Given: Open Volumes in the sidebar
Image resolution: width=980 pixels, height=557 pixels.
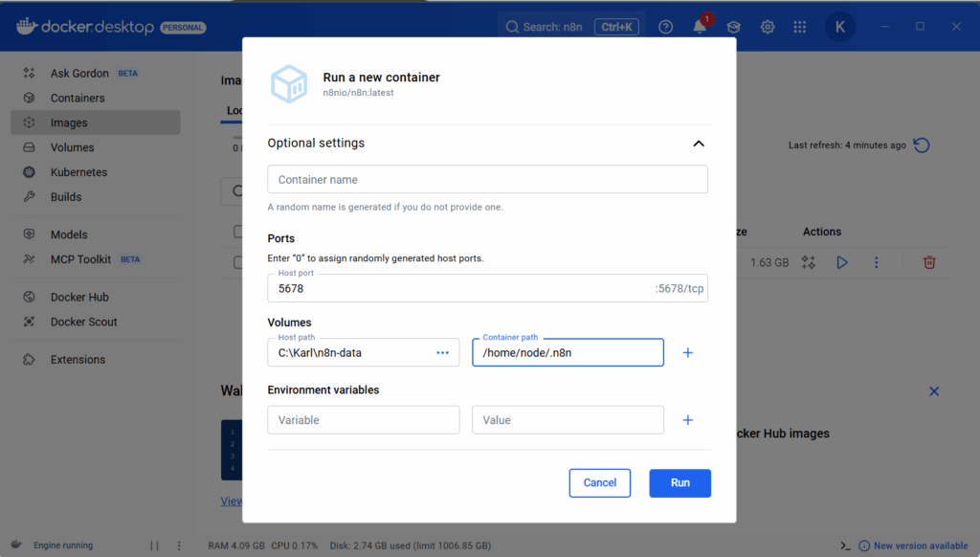Looking at the screenshot, I should point(96,147).
